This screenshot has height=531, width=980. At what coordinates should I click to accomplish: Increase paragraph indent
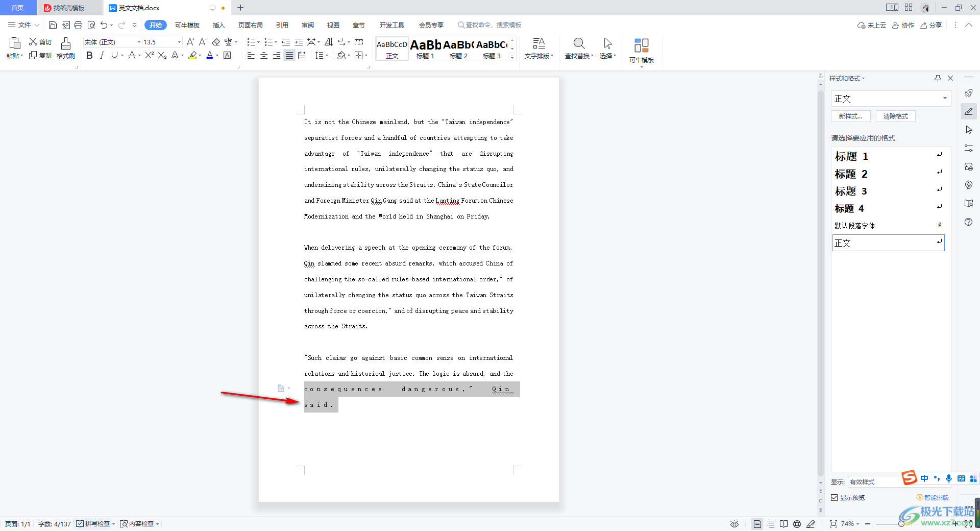299,42
